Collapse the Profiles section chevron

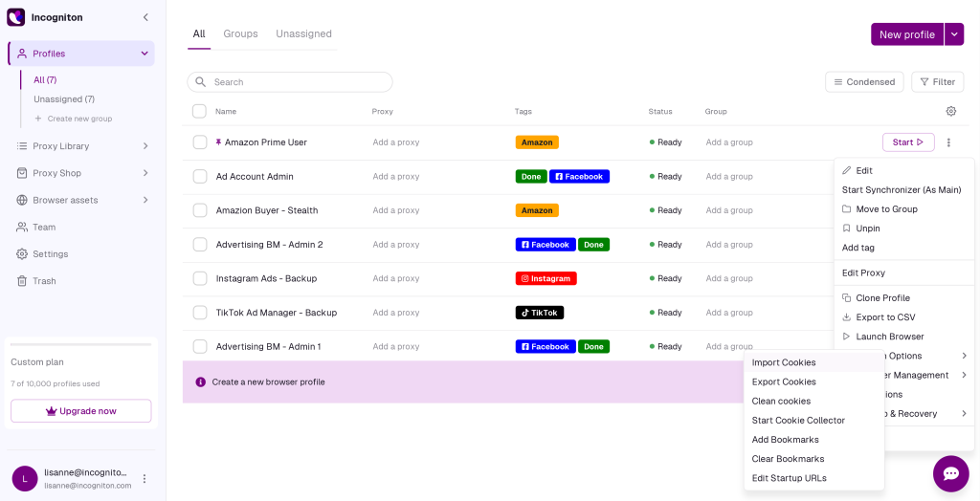click(145, 54)
